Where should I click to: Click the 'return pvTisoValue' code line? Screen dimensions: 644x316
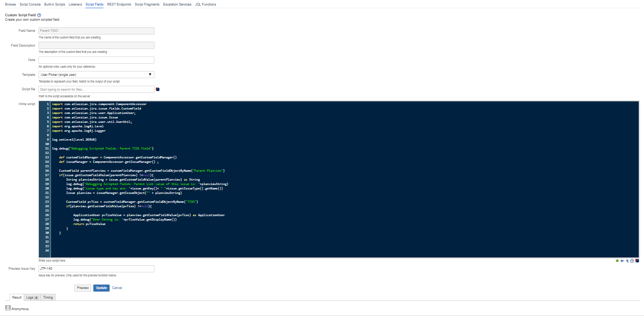[89, 224]
